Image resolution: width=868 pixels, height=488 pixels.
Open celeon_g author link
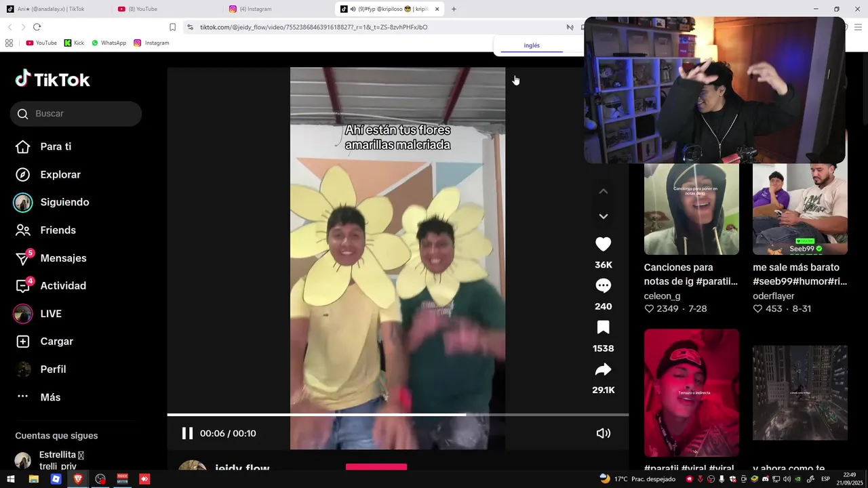[662, 296]
